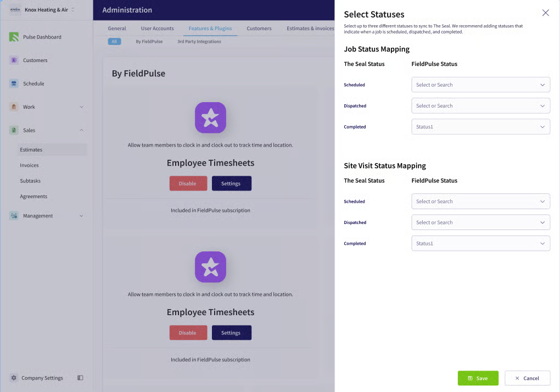Open Job Status Scheduled dropdown
This screenshot has width=560, height=392.
point(481,85)
